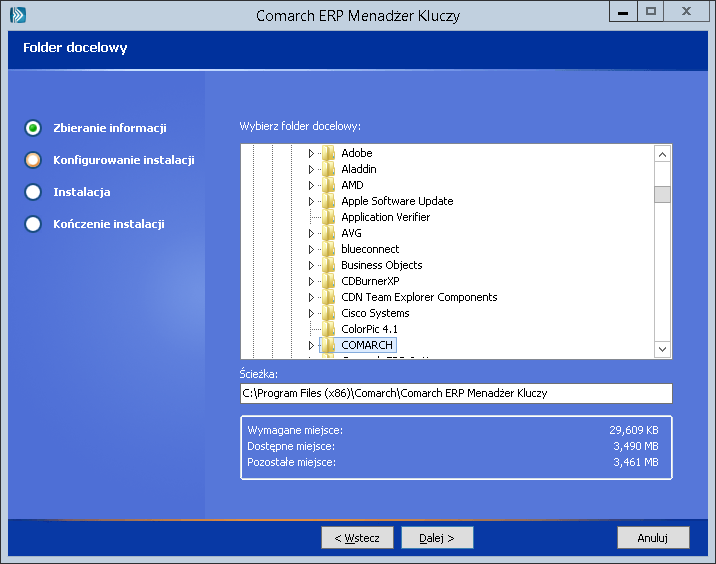The width and height of the screenshot is (716, 564).
Task: Click the folder tree scroll up arrow
Action: pyautogui.click(x=662, y=155)
